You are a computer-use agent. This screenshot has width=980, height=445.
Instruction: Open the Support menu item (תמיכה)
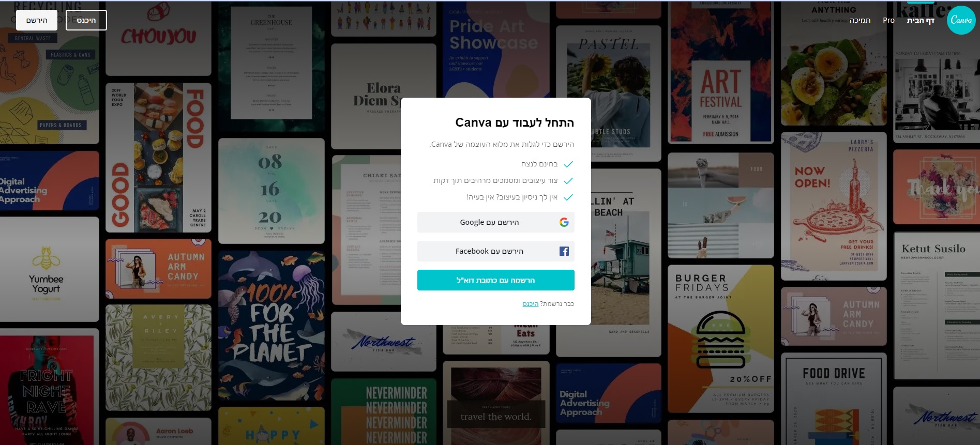click(860, 20)
